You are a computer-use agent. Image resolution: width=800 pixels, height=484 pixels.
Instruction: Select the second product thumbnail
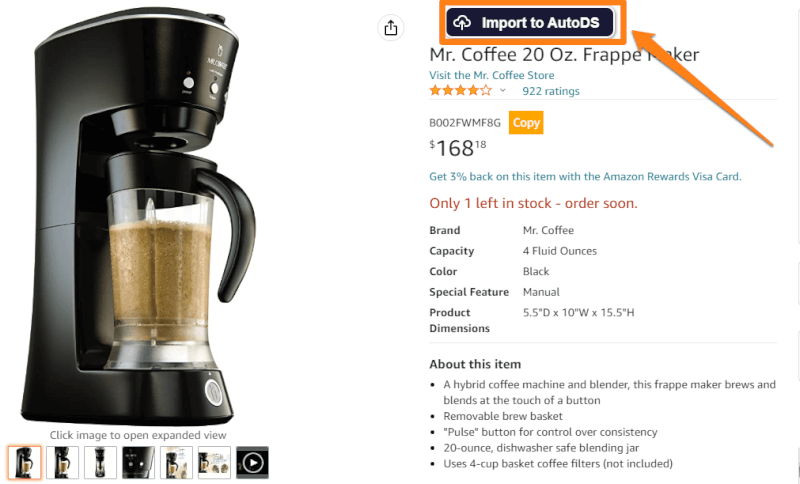62,463
